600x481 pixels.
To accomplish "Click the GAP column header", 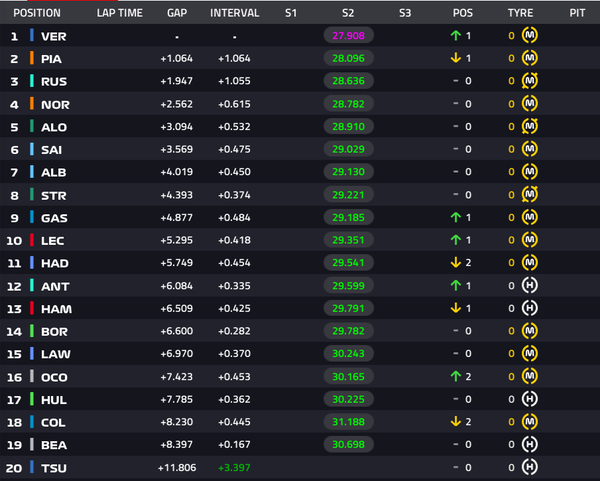I will (x=177, y=13).
